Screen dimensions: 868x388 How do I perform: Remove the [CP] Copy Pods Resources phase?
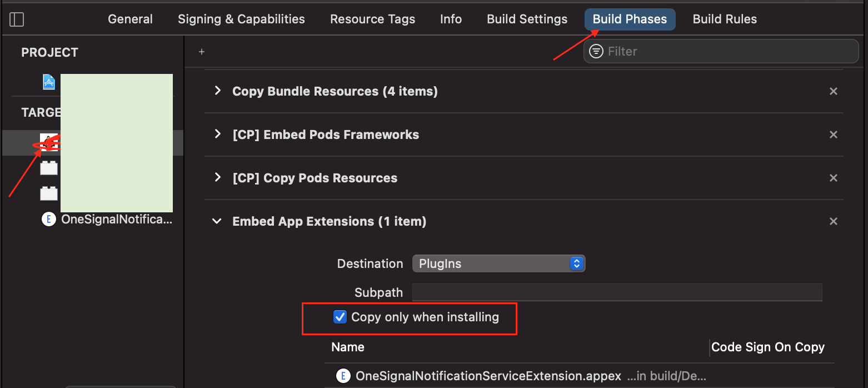pyautogui.click(x=834, y=178)
